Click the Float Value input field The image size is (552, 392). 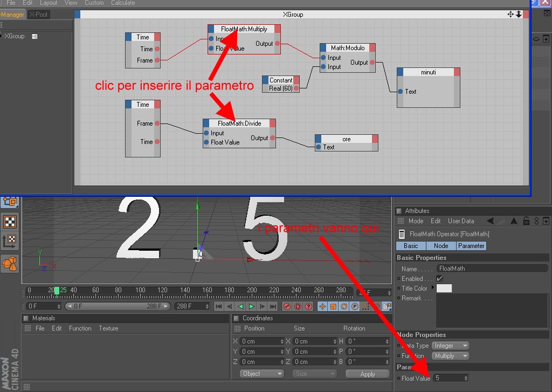pyautogui.click(x=451, y=378)
